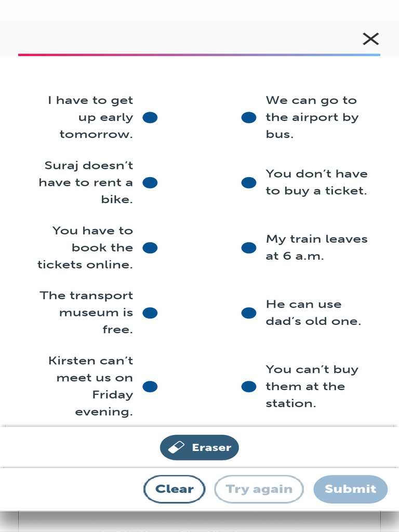The width and height of the screenshot is (399, 532).
Task: Click the sentence 'My train leaves at 6 a.m.'
Action: (x=316, y=248)
